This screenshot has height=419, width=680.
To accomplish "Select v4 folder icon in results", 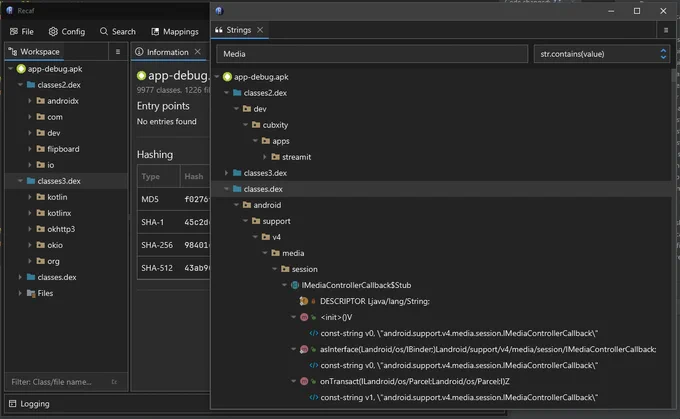I will (266, 237).
